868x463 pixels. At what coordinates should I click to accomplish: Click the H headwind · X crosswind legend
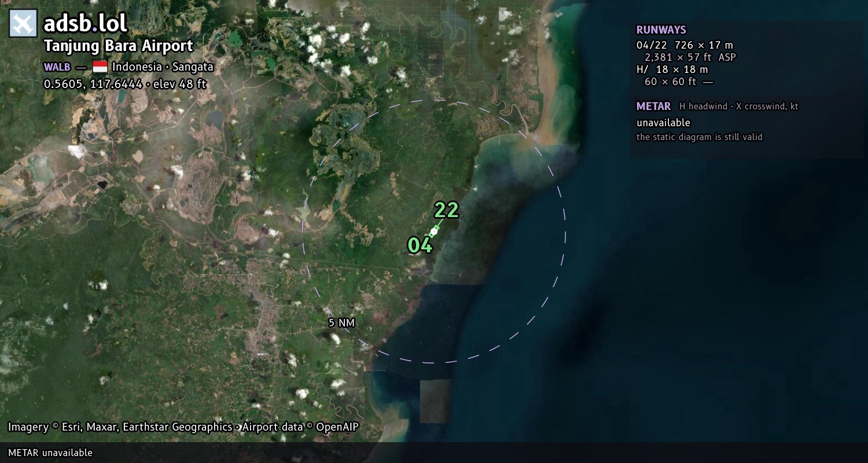pos(739,106)
